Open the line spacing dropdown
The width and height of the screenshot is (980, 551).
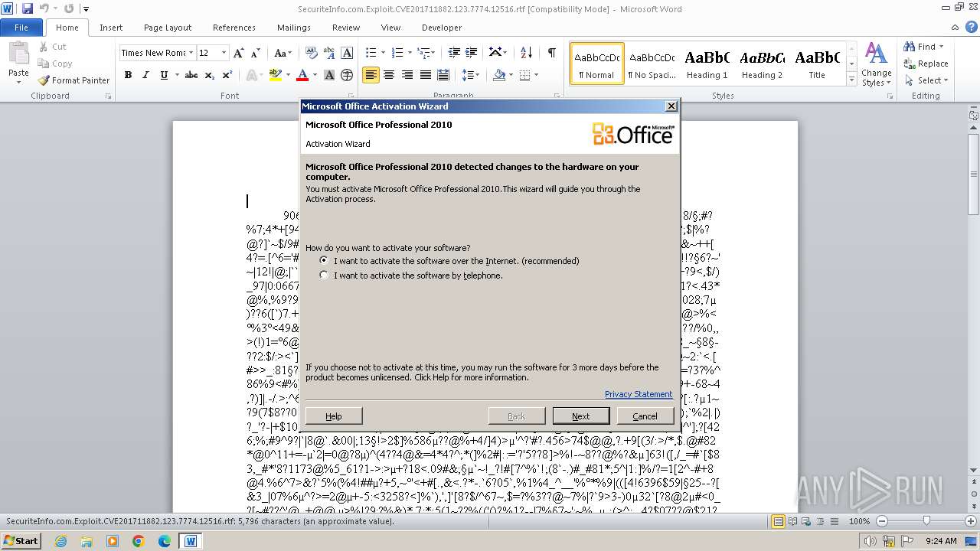click(x=471, y=75)
